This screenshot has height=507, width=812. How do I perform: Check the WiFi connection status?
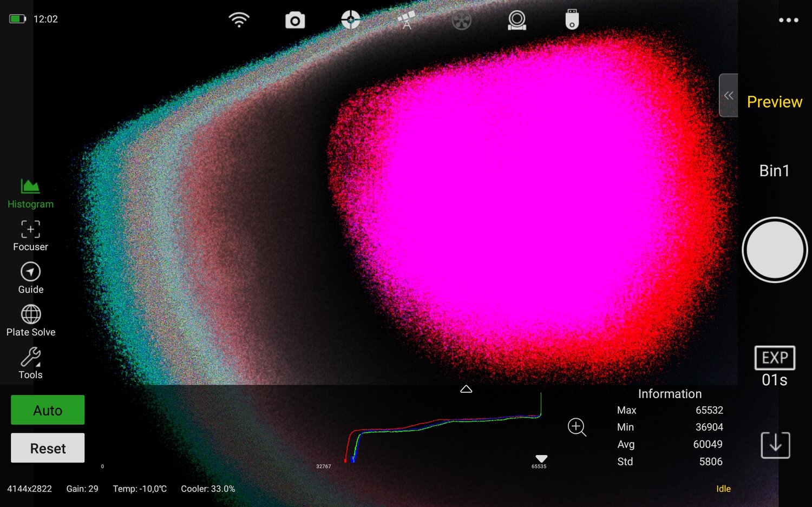[x=239, y=19]
